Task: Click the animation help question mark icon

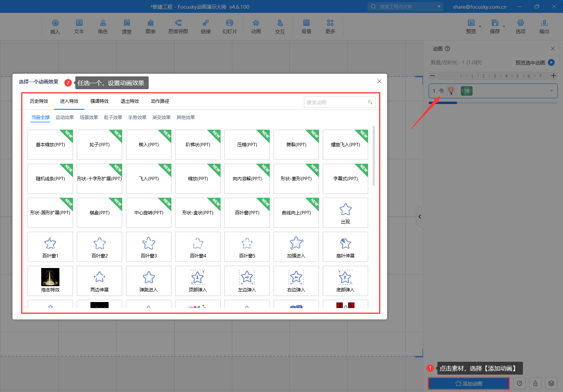Action: coord(448,49)
